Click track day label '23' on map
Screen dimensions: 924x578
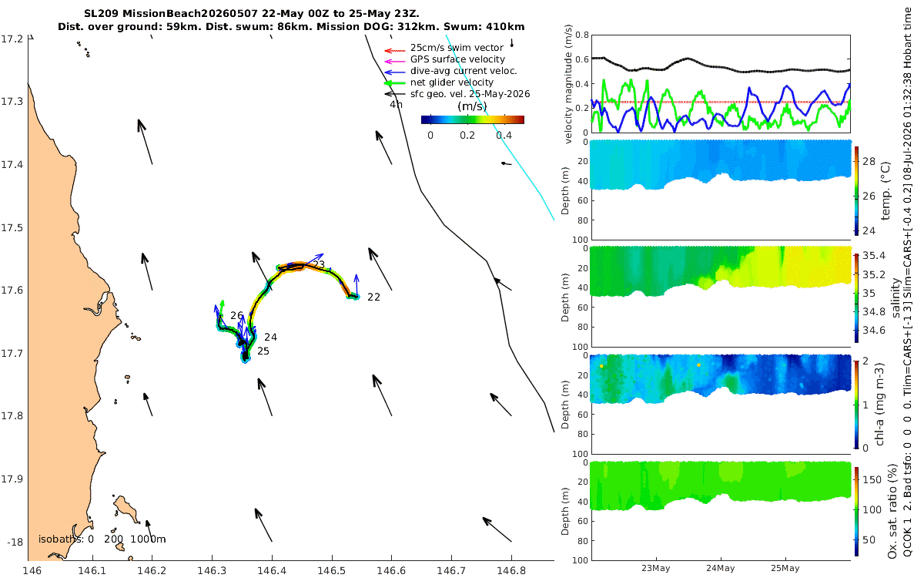[318, 264]
